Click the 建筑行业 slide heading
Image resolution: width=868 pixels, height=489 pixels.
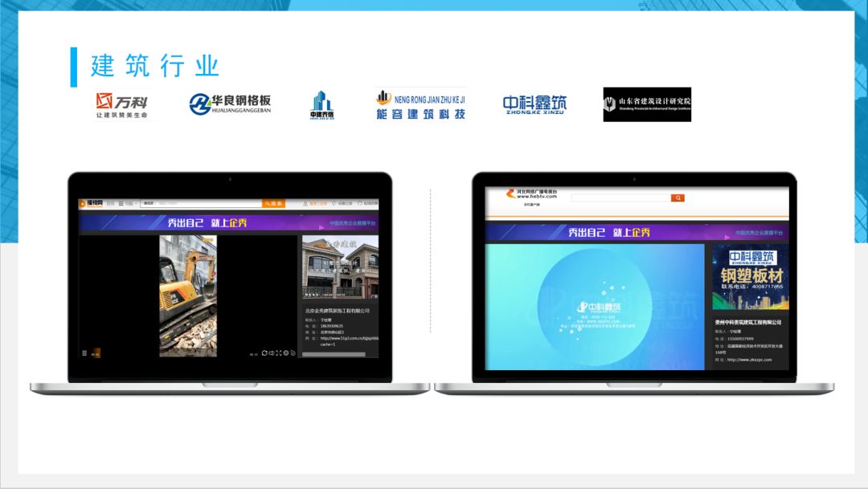[154, 66]
